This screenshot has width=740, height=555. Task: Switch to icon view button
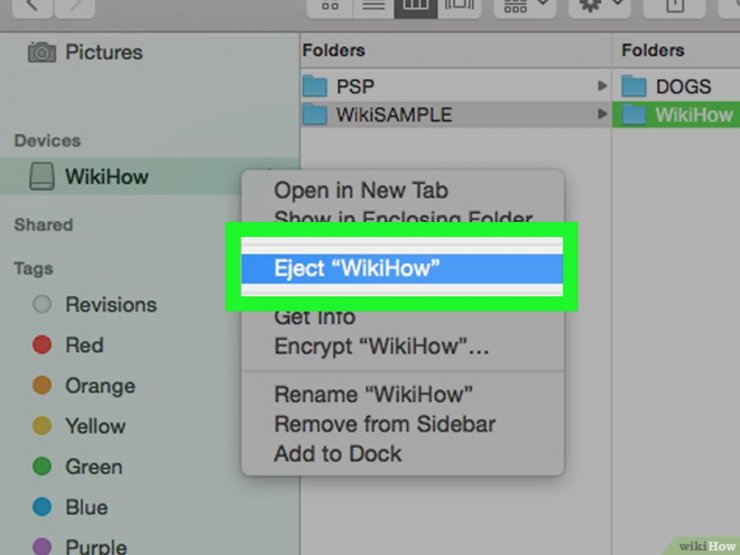coord(329,7)
